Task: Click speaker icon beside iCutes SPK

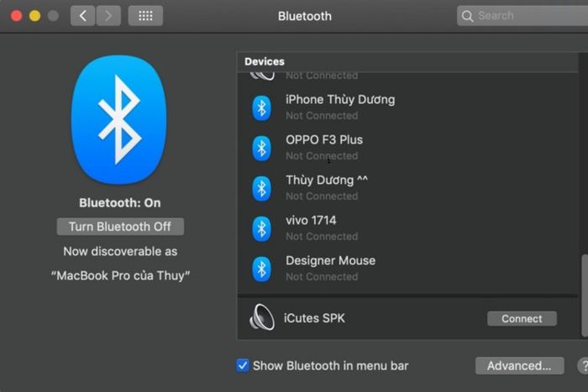Action: (262, 317)
